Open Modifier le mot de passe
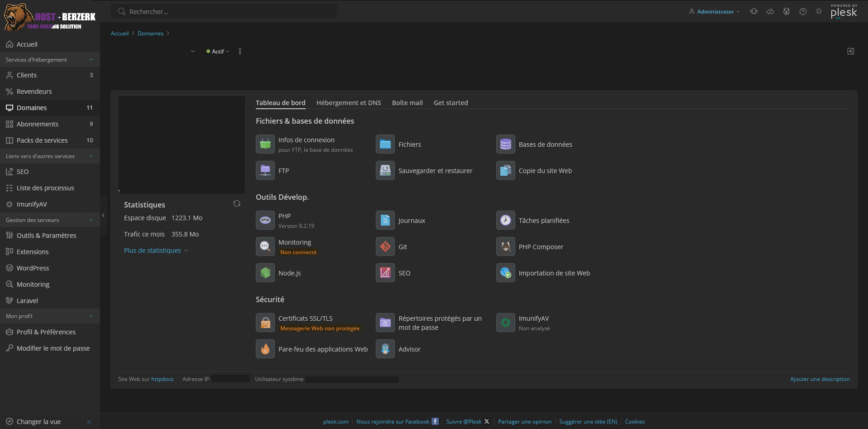The image size is (868, 429). (x=50, y=348)
